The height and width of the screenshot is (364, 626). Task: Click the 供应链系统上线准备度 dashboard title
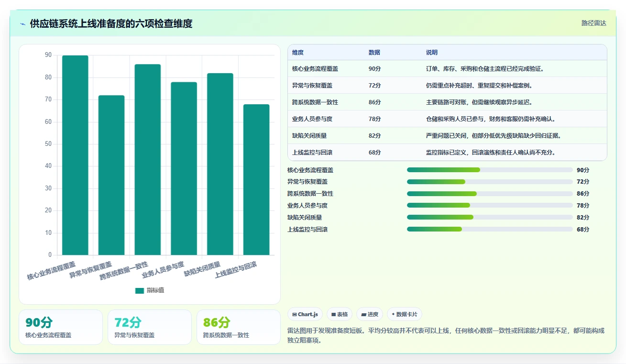(111, 24)
